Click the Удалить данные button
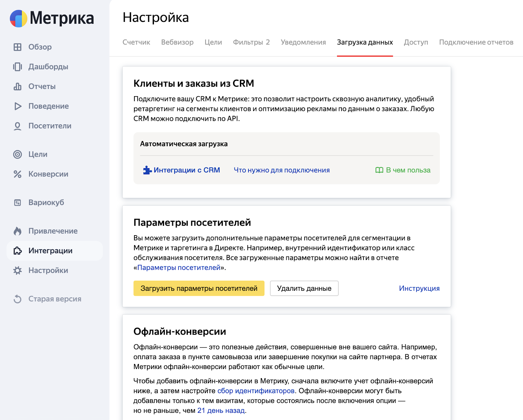The height and width of the screenshot is (420, 523). point(304,288)
